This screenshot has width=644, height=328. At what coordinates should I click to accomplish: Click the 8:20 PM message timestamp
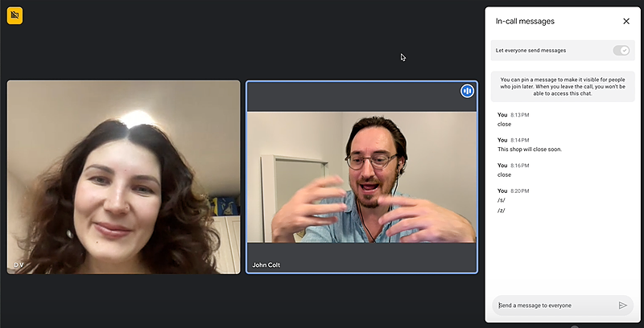(519, 191)
